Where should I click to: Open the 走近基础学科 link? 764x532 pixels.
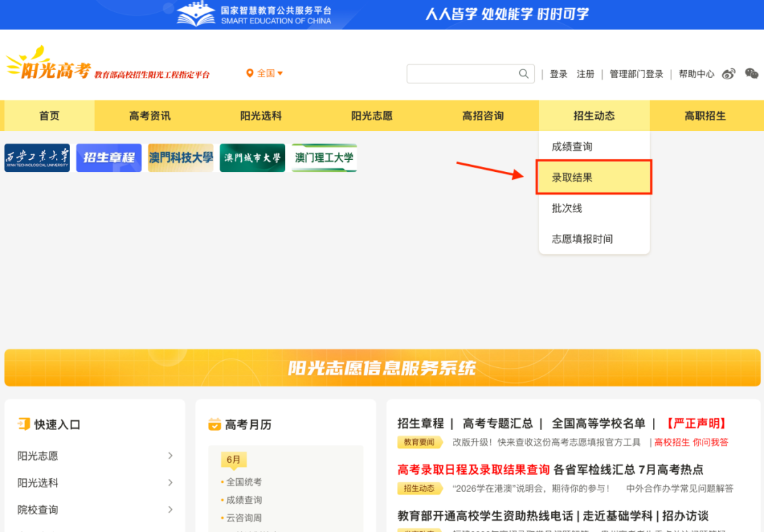point(618,516)
